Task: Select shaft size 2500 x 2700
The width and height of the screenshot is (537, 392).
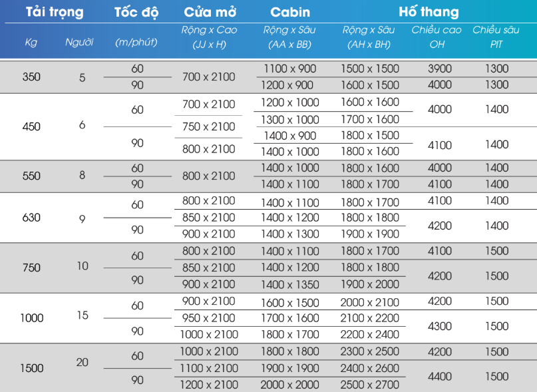Action: pos(370,385)
